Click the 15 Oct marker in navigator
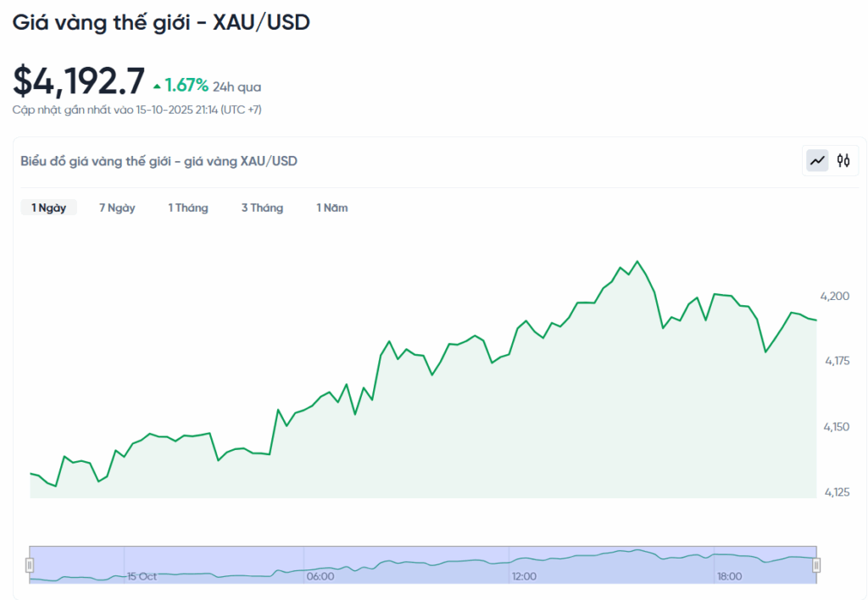 click(x=142, y=576)
